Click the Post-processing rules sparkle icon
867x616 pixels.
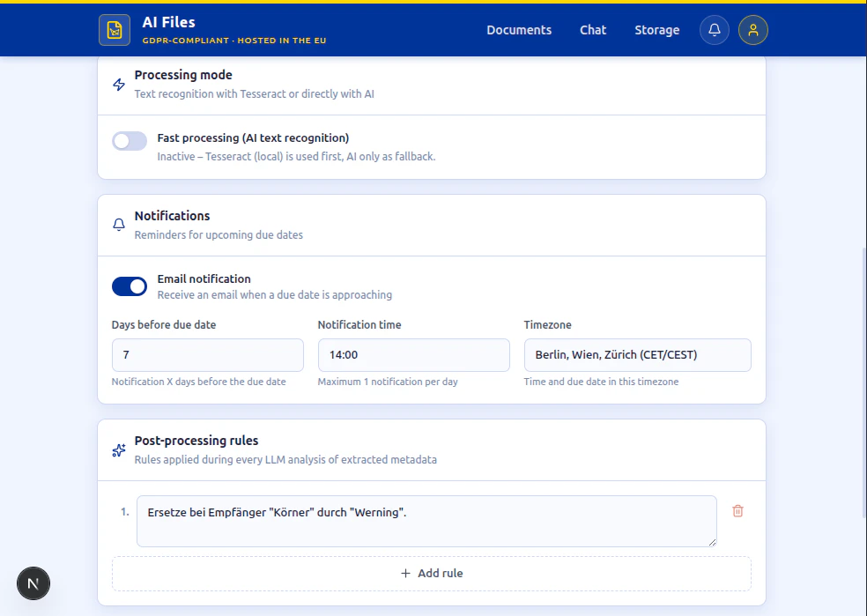tap(118, 449)
